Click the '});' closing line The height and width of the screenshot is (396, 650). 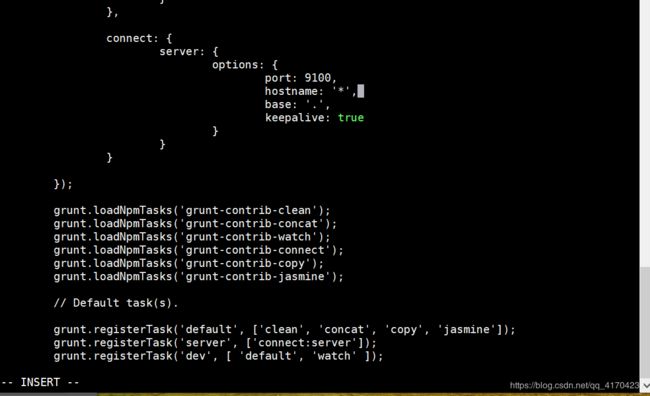63,184
